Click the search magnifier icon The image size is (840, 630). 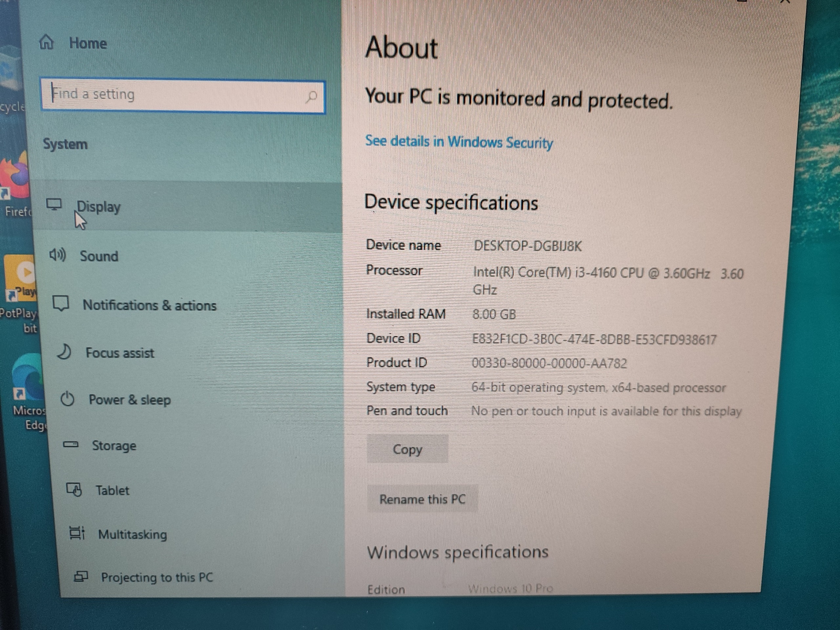click(311, 97)
